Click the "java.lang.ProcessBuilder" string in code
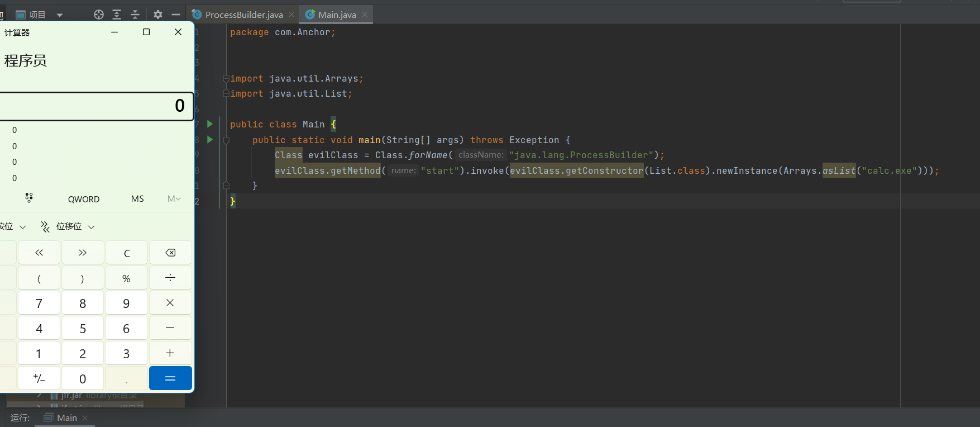 coord(581,155)
